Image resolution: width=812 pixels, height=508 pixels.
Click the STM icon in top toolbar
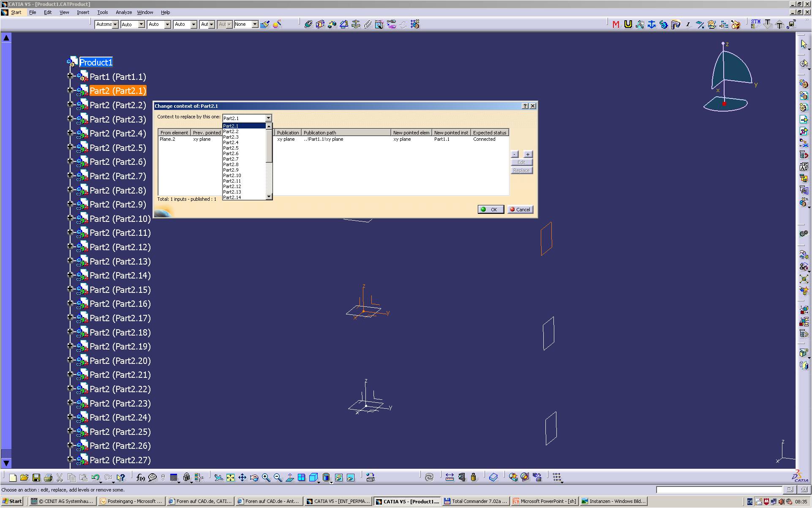tap(755, 24)
